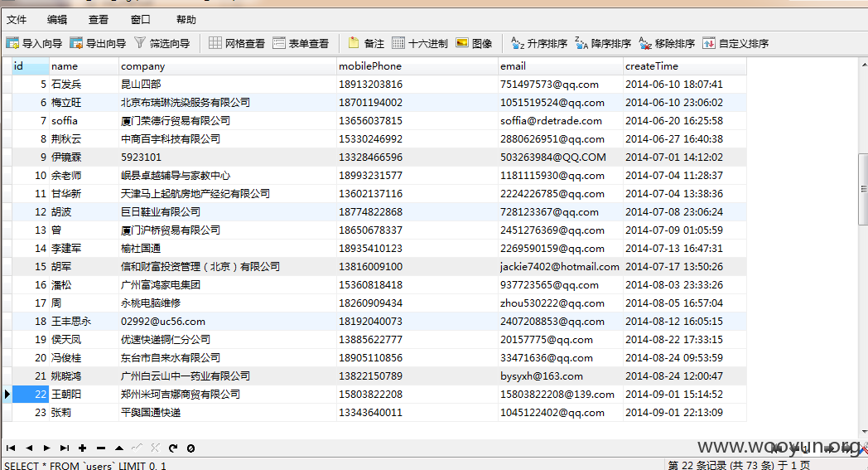Refresh the table data
The image size is (868, 470).
pyautogui.click(x=173, y=448)
